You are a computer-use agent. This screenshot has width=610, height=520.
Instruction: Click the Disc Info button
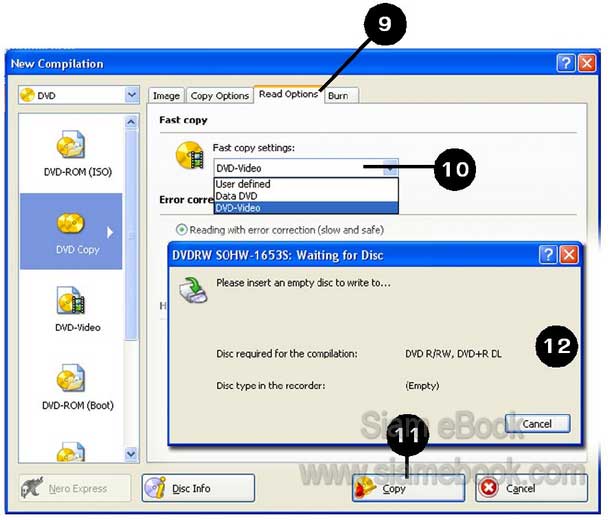(198, 488)
